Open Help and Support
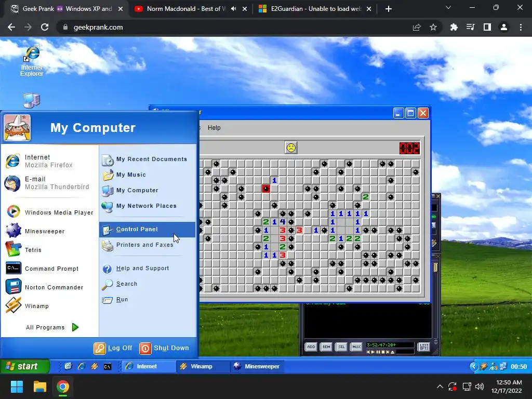Image resolution: width=532 pixels, height=399 pixels. click(148, 269)
